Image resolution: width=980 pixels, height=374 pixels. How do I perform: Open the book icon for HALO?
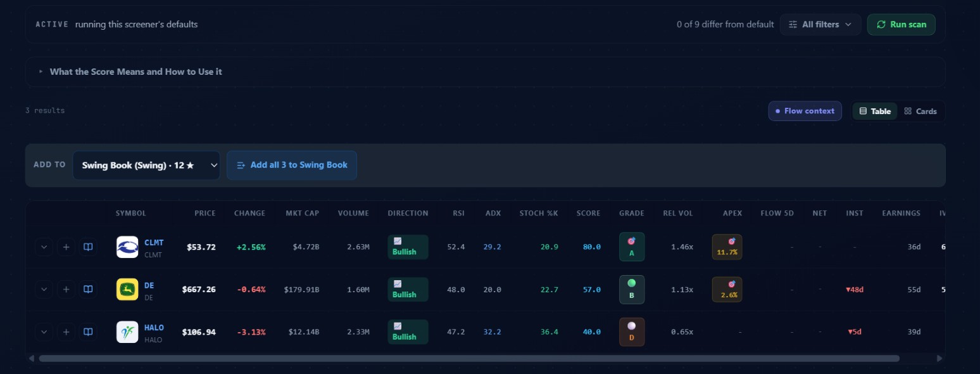[x=88, y=332]
